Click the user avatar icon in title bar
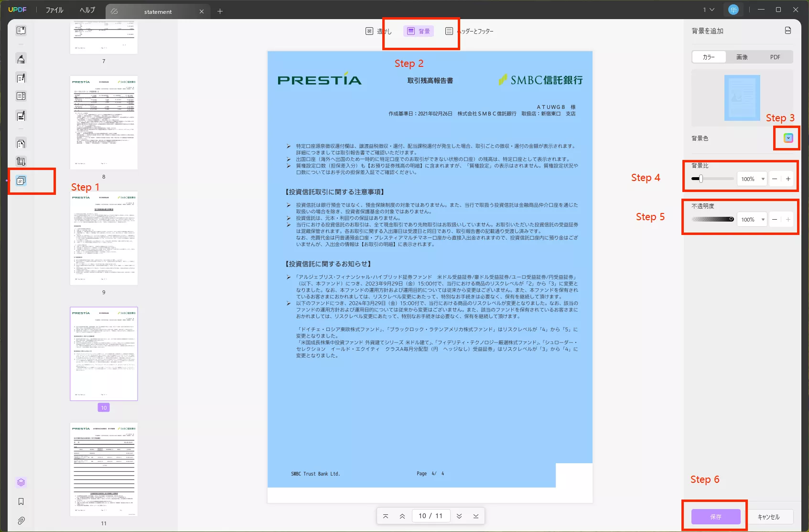Screen dimensions: 809x532 tap(733, 10)
